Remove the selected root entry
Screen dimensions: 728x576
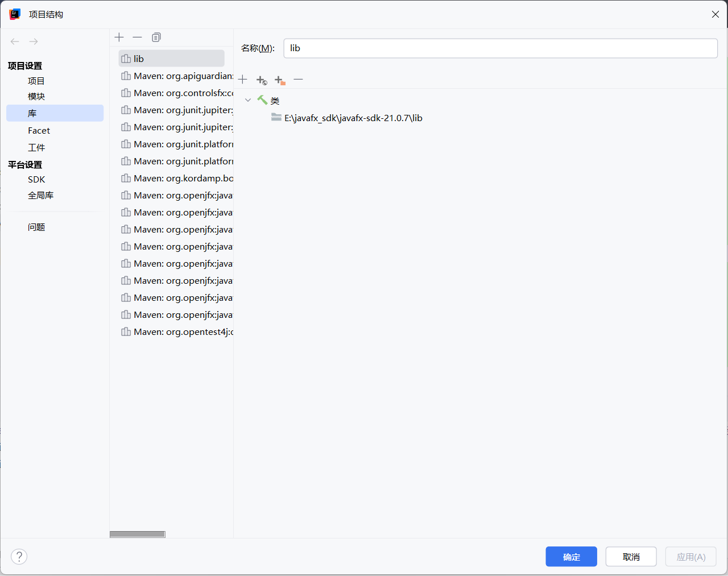pyautogui.click(x=298, y=80)
